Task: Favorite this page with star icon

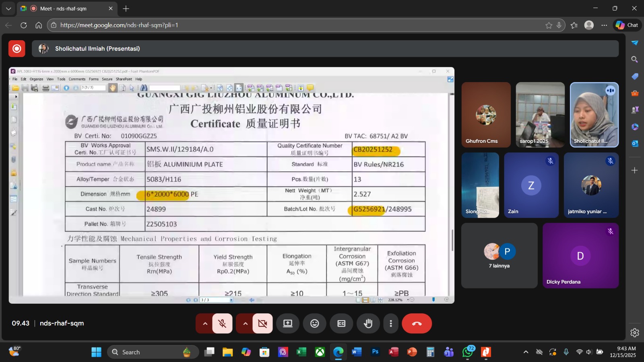Action: pyautogui.click(x=549, y=25)
